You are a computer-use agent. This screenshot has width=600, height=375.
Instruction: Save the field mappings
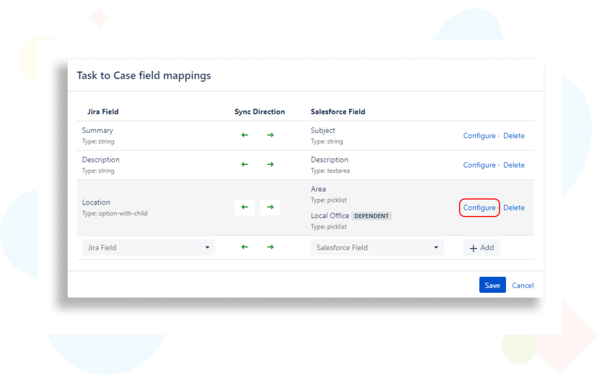click(x=492, y=285)
